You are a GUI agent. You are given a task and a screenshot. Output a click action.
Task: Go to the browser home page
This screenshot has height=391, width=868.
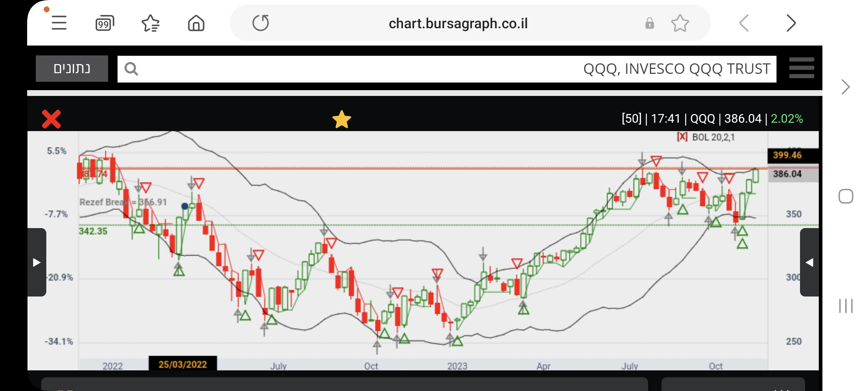tap(196, 24)
